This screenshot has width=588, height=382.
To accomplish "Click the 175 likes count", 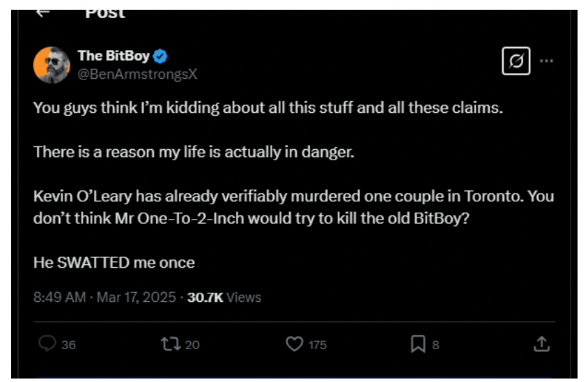I will 318,344.
